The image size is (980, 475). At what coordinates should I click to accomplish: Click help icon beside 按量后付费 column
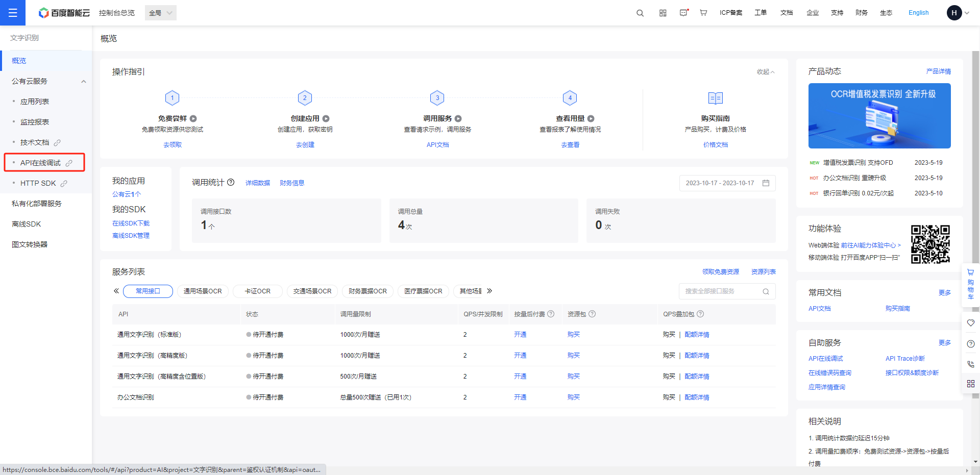[551, 314]
